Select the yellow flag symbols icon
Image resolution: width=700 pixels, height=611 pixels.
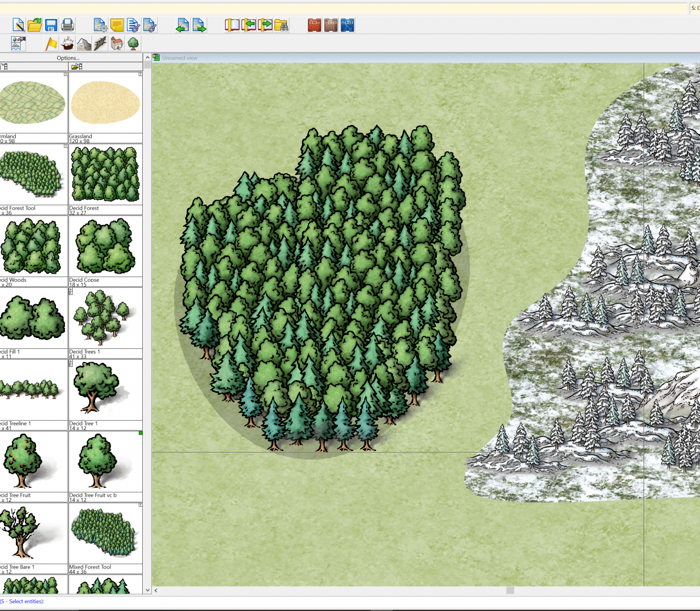tap(51, 43)
